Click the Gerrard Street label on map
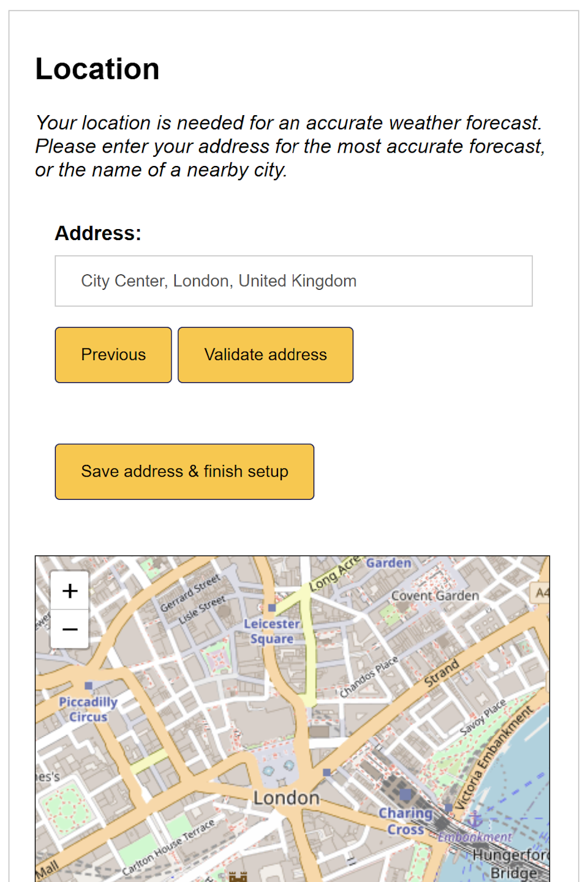The height and width of the screenshot is (882, 588). tap(190, 593)
